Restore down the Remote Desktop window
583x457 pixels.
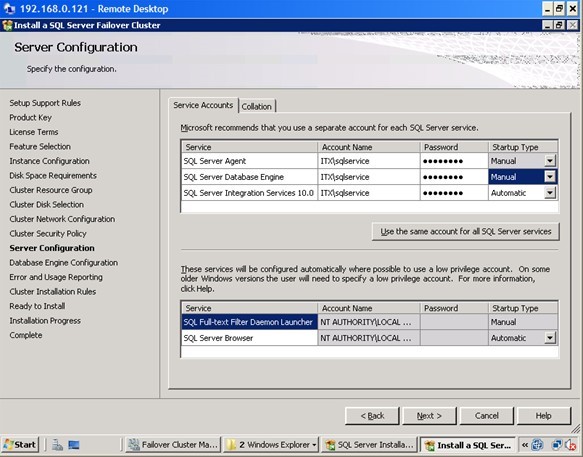pyautogui.click(x=559, y=9)
